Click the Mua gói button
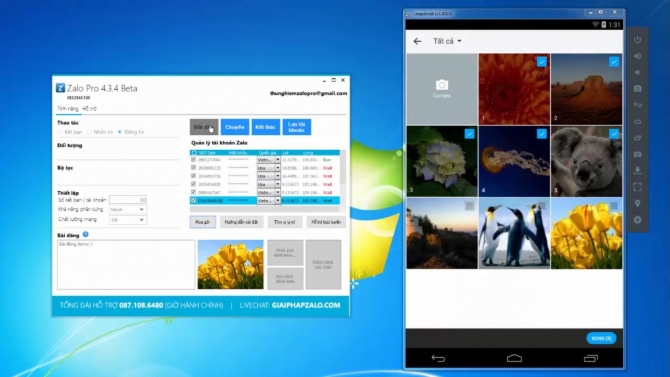 click(x=203, y=222)
